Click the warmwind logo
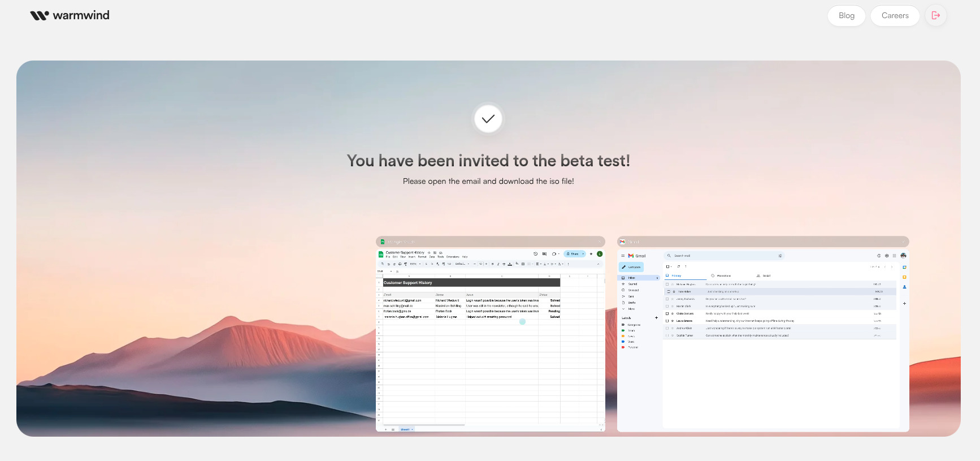The height and width of the screenshot is (461, 980). 70,15
